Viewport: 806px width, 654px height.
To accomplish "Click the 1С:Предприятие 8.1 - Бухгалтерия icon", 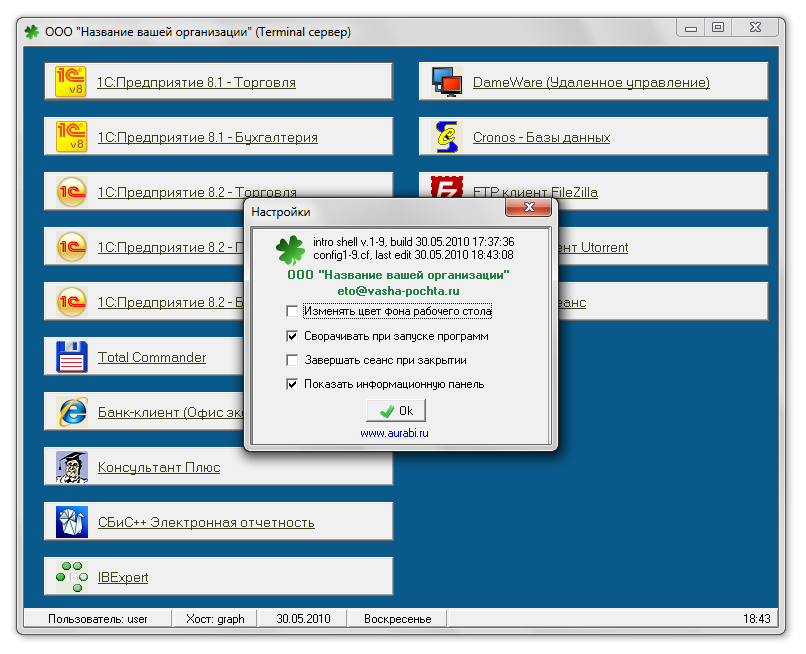I will (x=71, y=137).
